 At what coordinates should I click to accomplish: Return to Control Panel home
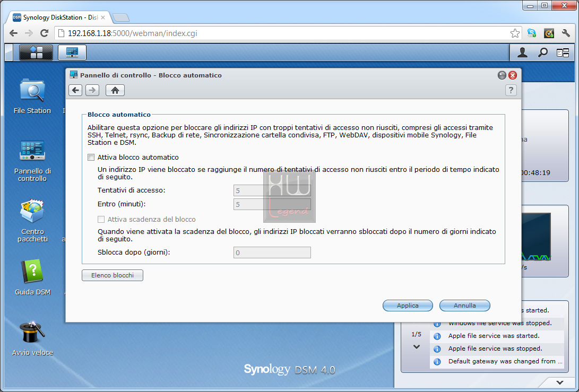coord(115,90)
